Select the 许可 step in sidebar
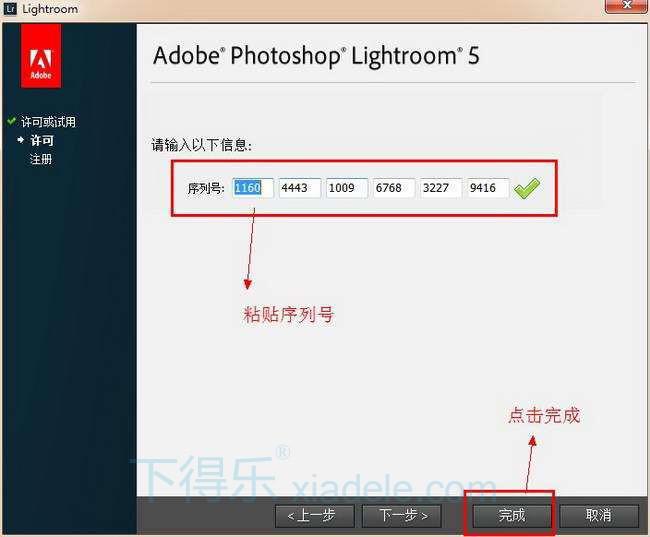The image size is (650, 537). (41, 141)
